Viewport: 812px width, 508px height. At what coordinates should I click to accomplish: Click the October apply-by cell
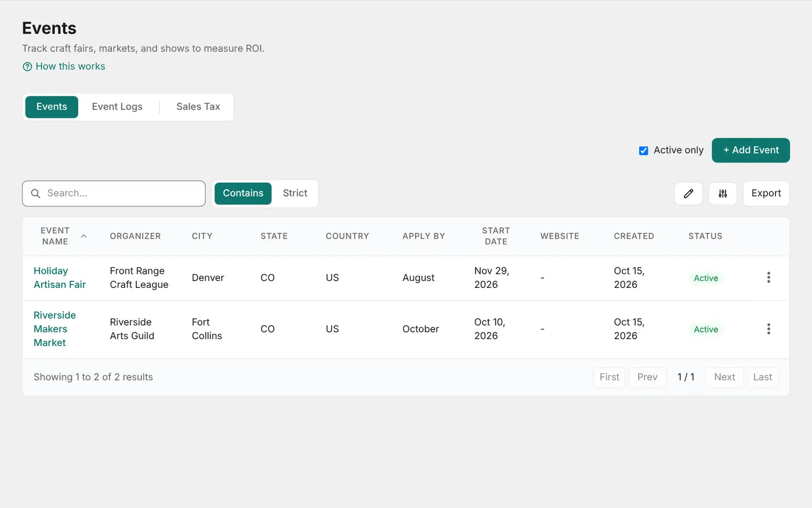[x=420, y=329]
